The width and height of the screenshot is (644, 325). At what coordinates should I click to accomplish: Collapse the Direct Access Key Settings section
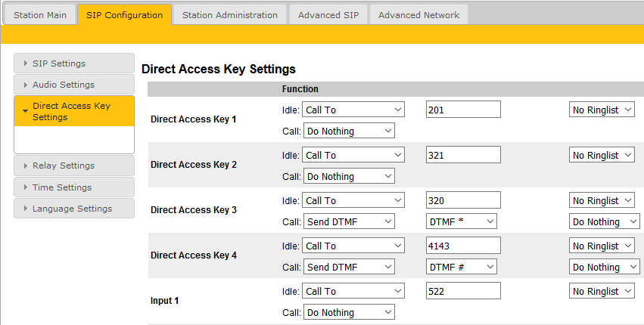pos(73,111)
